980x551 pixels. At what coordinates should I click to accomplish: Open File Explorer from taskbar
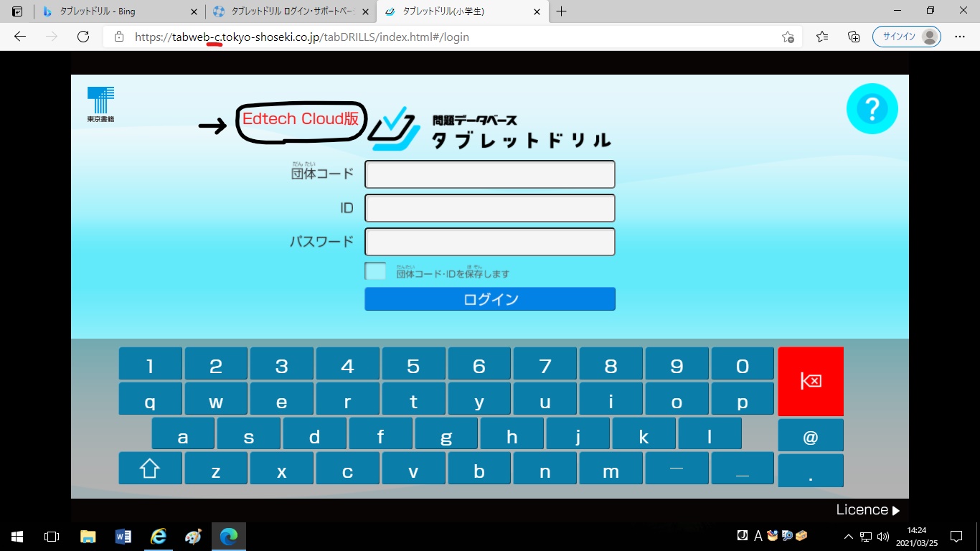point(88,536)
